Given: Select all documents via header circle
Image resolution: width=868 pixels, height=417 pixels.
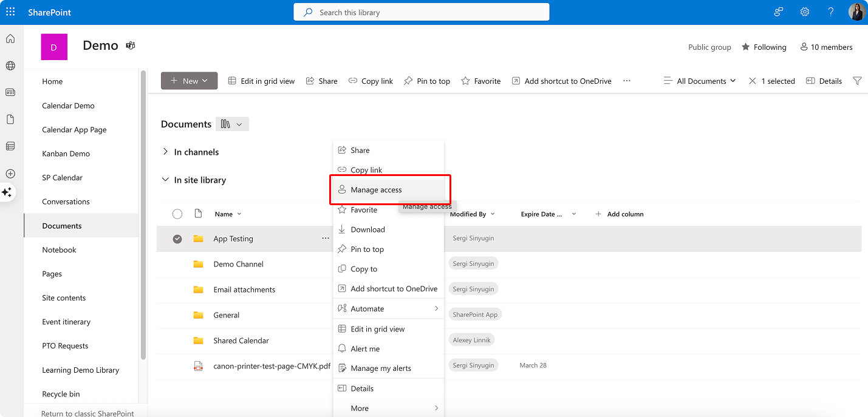Looking at the screenshot, I should coord(177,214).
